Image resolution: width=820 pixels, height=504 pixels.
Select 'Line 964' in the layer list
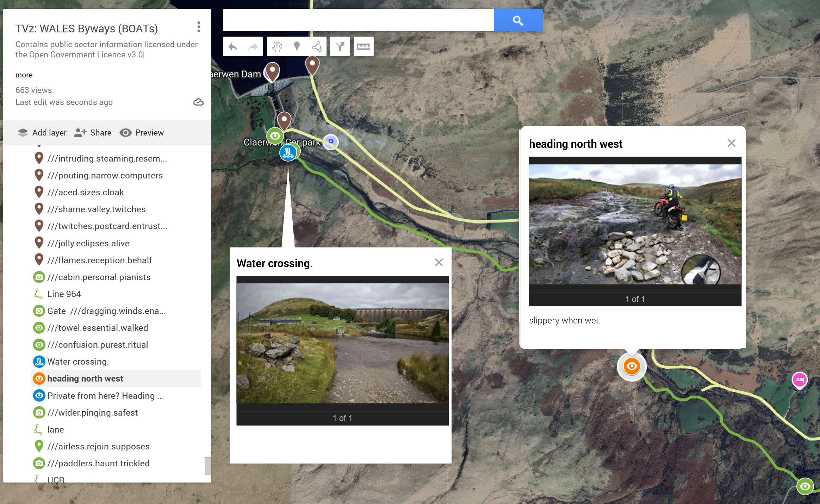tap(64, 294)
